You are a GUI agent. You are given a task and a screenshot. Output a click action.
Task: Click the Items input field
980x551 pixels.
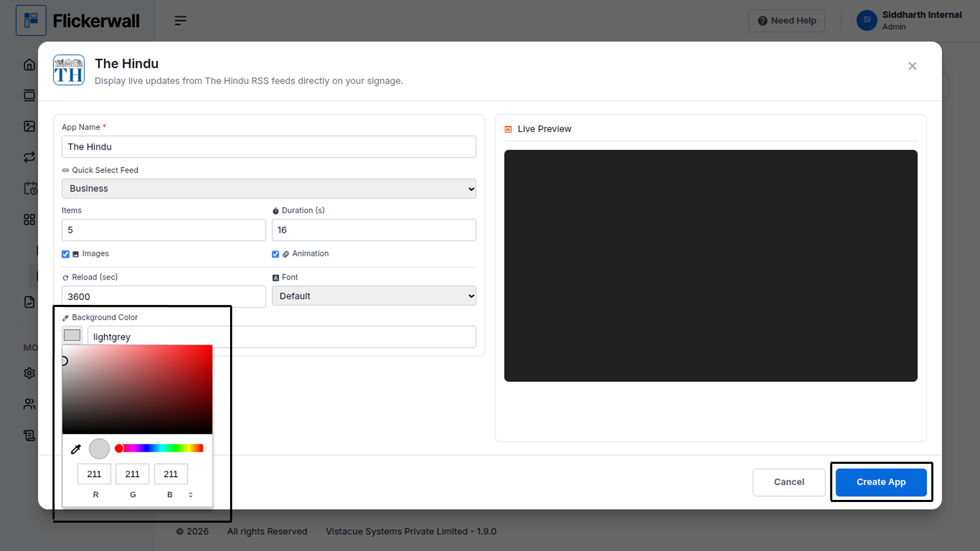click(x=164, y=230)
